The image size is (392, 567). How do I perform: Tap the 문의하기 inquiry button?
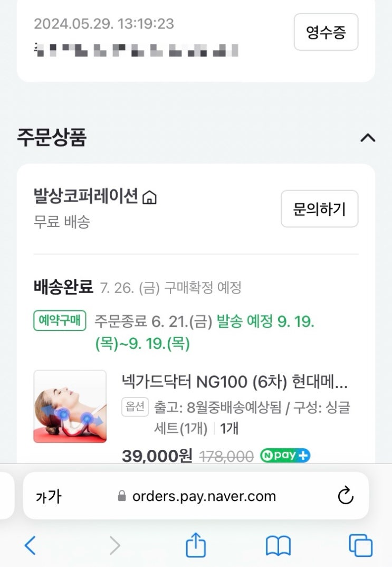319,209
